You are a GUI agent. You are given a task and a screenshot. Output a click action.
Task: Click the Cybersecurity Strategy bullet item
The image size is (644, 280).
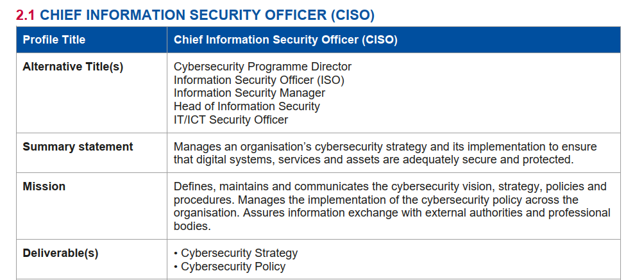[236, 253]
